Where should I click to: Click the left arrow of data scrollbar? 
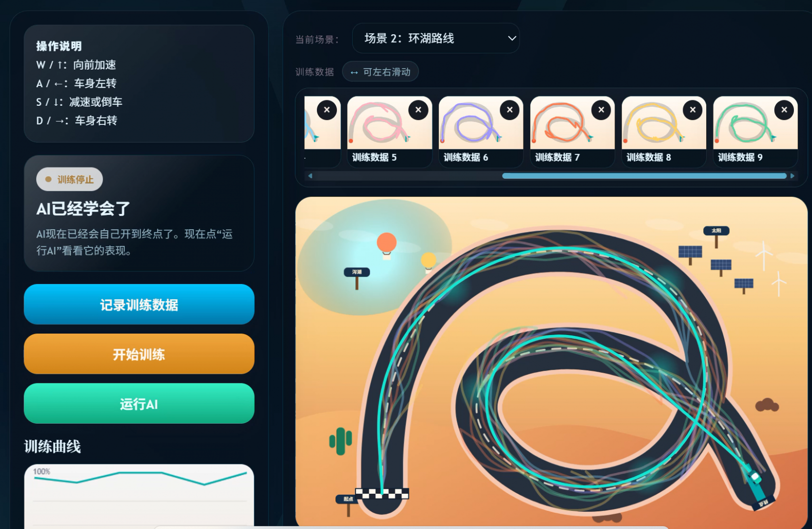[x=310, y=176]
